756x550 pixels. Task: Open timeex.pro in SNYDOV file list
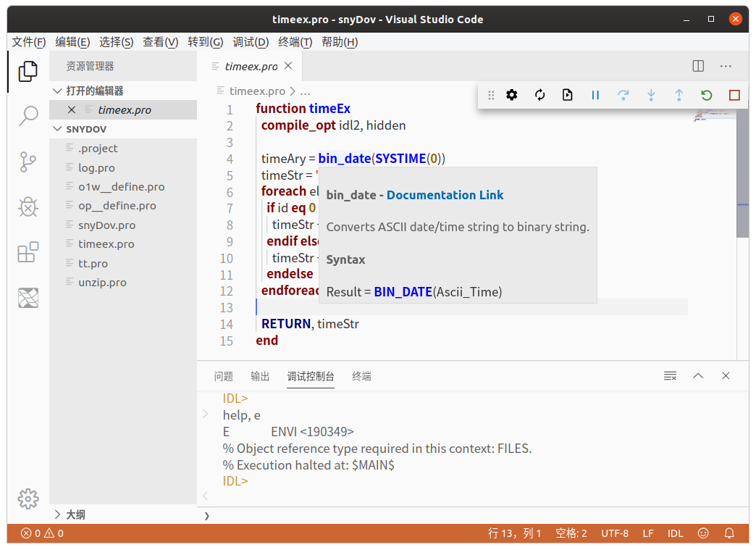123,244
